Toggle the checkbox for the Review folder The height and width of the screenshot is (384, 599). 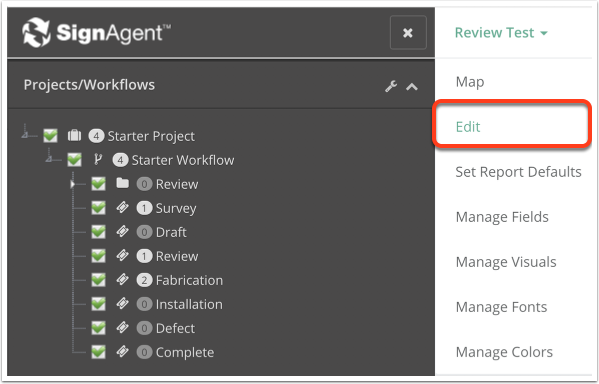tap(99, 184)
